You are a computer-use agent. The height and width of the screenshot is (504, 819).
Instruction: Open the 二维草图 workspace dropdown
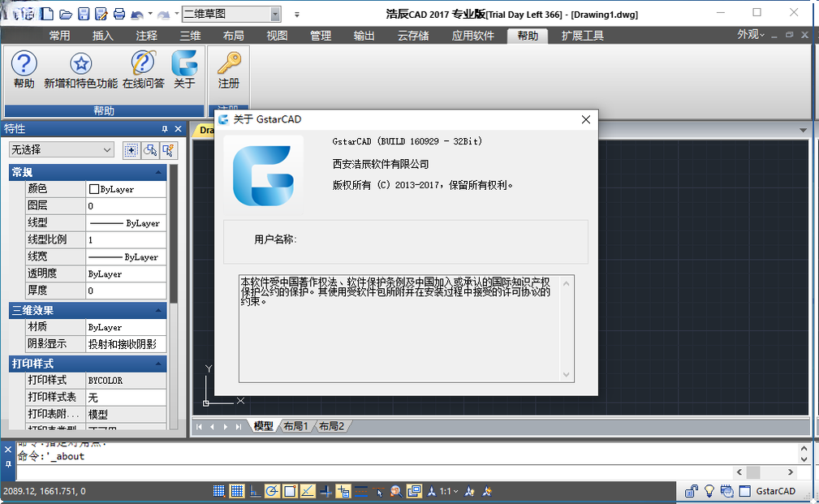pyautogui.click(x=275, y=14)
